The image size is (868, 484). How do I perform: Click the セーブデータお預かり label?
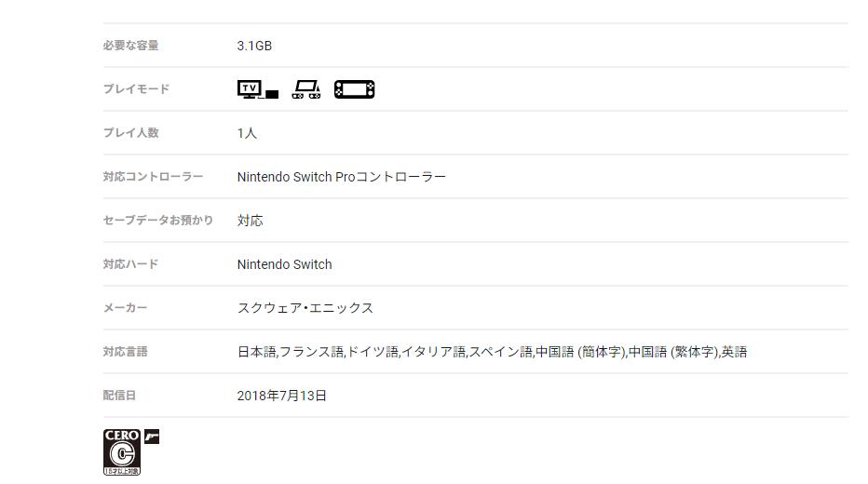pyautogui.click(x=158, y=221)
